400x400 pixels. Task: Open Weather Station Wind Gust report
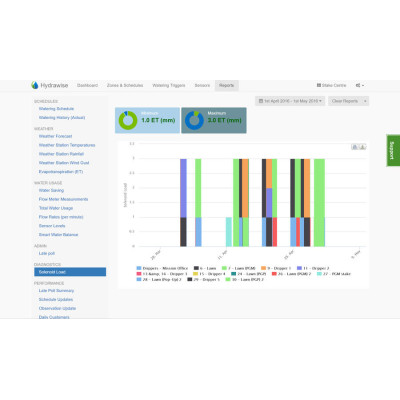(x=64, y=163)
